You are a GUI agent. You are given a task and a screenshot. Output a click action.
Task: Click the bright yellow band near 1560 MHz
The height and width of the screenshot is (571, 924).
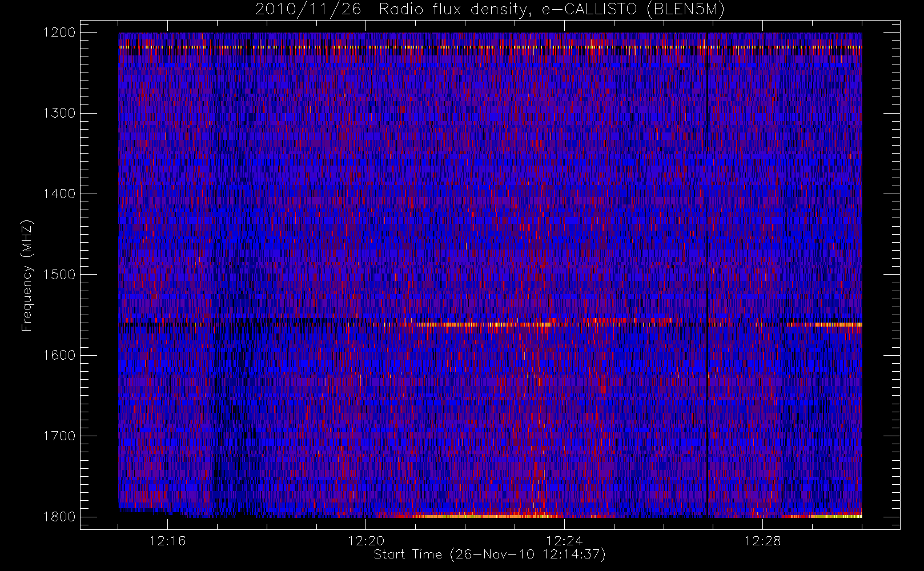(485, 324)
